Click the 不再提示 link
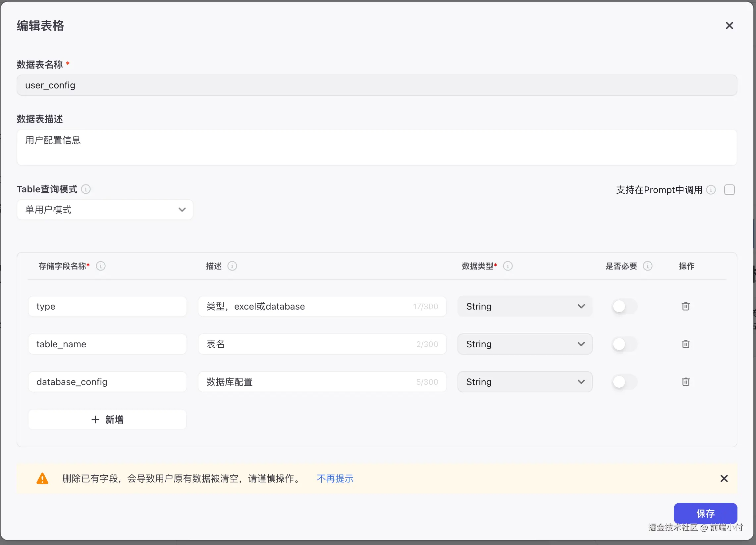756x545 pixels. pos(335,478)
